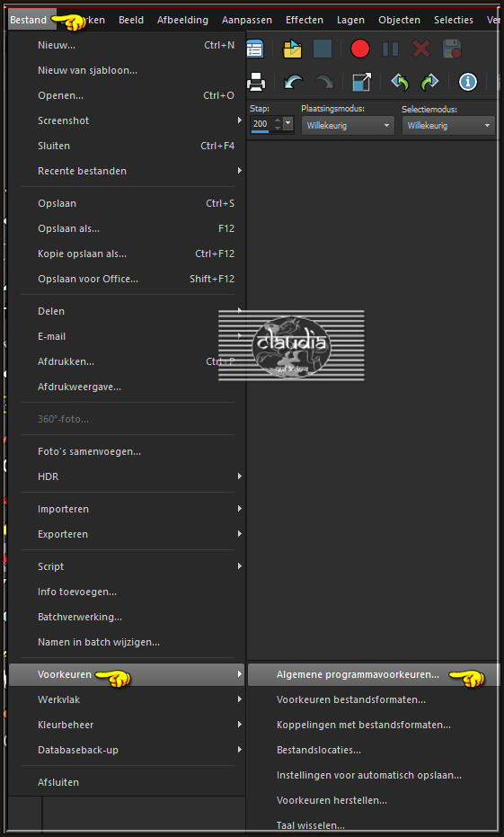Open dropdown arrow beside Stap value
This screenshot has height=837, width=504.
[x=288, y=124]
